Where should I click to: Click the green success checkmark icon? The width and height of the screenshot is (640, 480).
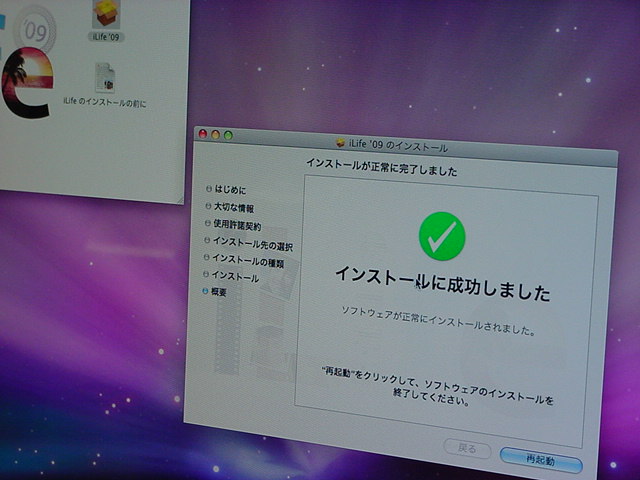(442, 236)
